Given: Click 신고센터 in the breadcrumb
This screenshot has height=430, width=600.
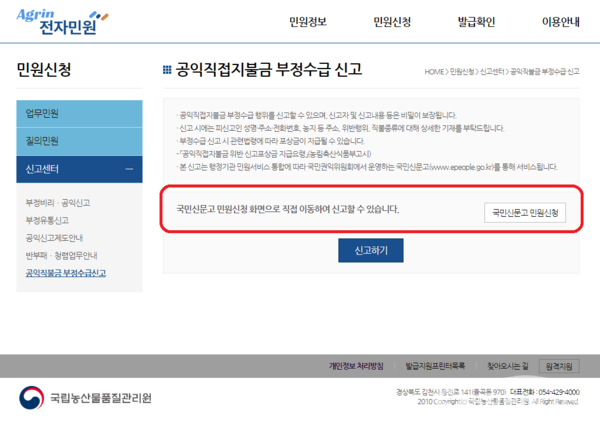Looking at the screenshot, I should point(492,72).
